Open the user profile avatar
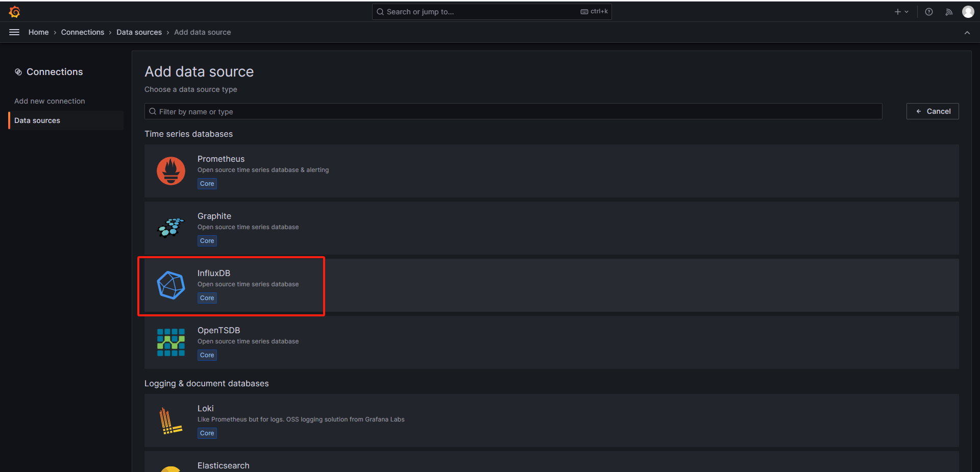The image size is (980, 472). (x=968, y=12)
